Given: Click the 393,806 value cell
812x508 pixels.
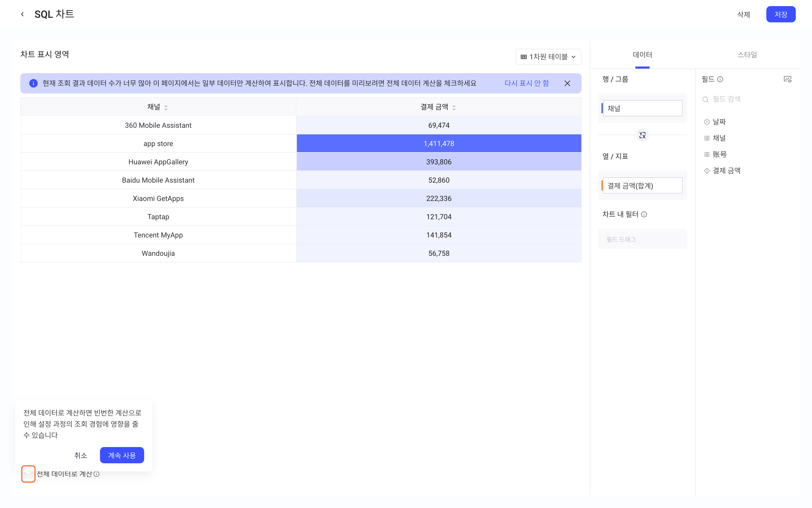Looking at the screenshot, I should [439, 162].
